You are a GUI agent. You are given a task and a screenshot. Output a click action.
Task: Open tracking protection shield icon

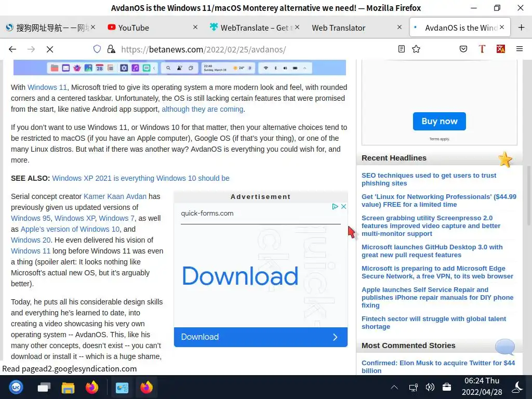pyautogui.click(x=97, y=49)
